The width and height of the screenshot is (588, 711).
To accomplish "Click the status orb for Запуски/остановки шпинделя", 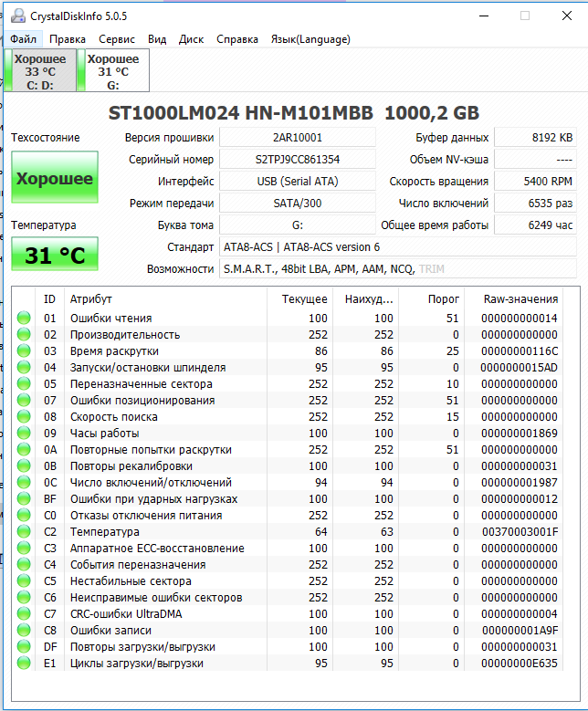I will pyautogui.click(x=24, y=367).
